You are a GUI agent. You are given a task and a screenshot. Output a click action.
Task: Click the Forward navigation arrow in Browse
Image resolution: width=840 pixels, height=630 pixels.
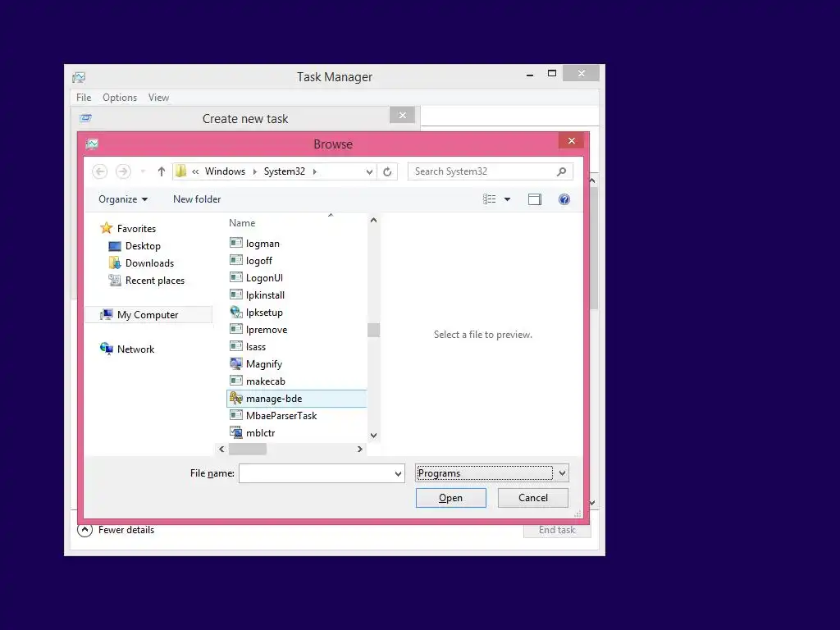click(x=123, y=171)
